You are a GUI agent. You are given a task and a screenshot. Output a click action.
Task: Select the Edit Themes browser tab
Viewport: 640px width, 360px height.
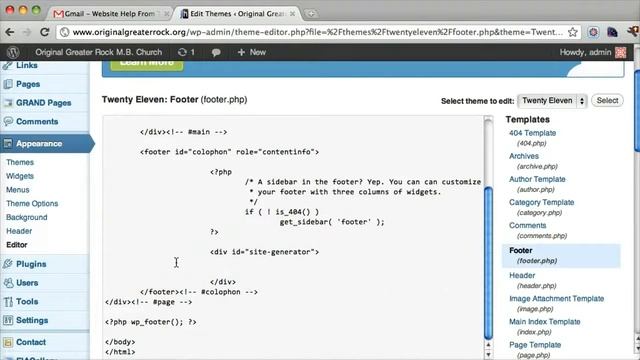click(x=237, y=13)
